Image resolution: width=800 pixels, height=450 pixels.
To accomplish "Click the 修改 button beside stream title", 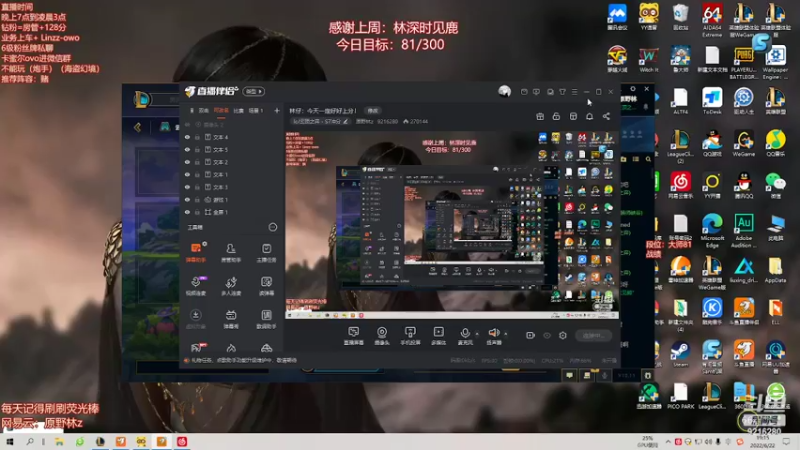I will pyautogui.click(x=373, y=111).
